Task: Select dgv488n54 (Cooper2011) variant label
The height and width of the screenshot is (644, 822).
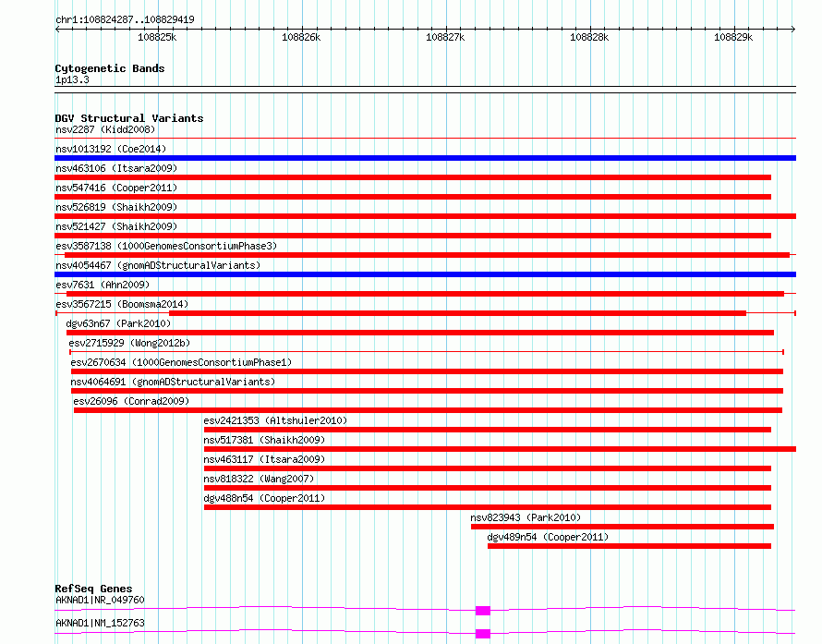Action: pos(264,498)
